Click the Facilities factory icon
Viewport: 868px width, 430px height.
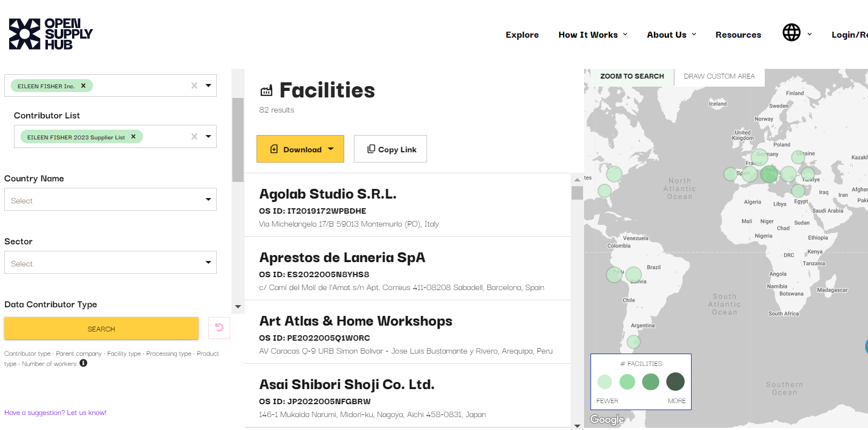pyautogui.click(x=266, y=91)
